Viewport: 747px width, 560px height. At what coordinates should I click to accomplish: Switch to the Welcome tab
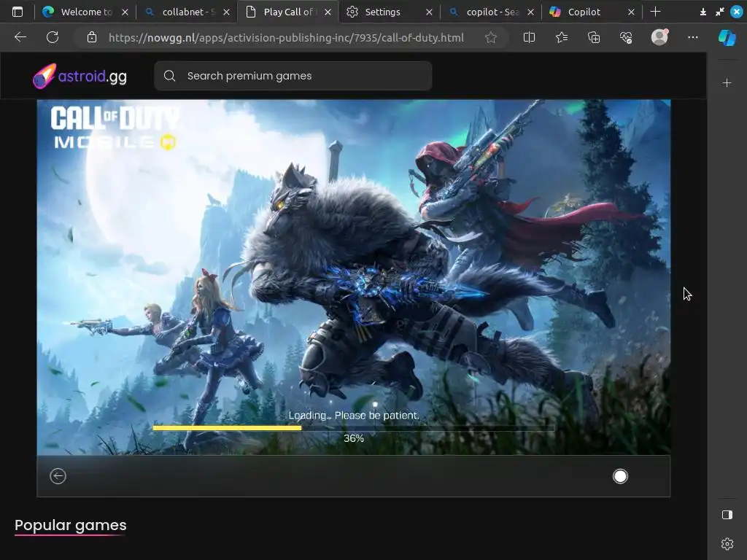click(x=86, y=12)
